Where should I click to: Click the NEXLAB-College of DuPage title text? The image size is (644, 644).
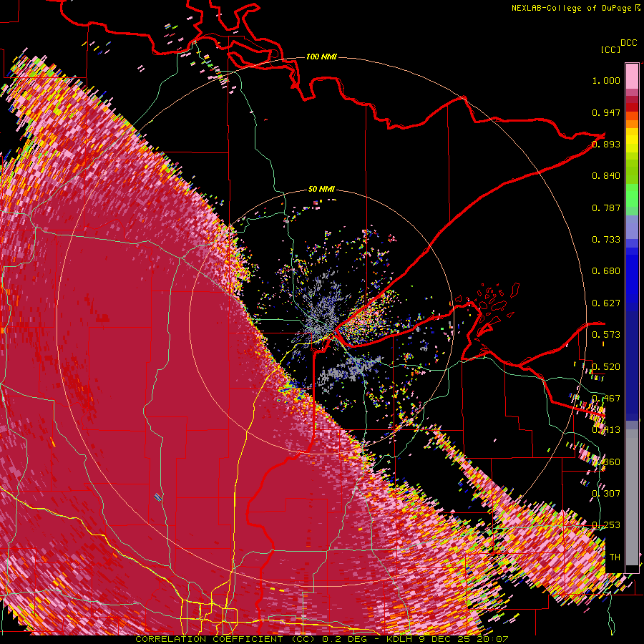(571, 8)
